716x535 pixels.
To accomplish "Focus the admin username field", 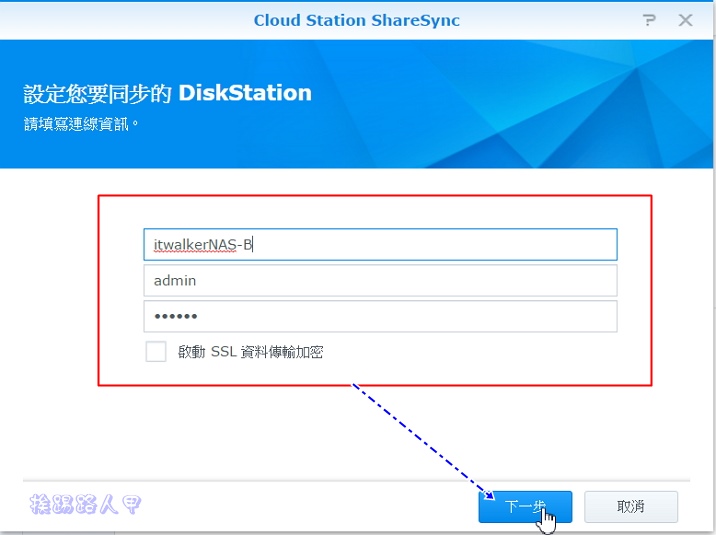I will pos(380,280).
